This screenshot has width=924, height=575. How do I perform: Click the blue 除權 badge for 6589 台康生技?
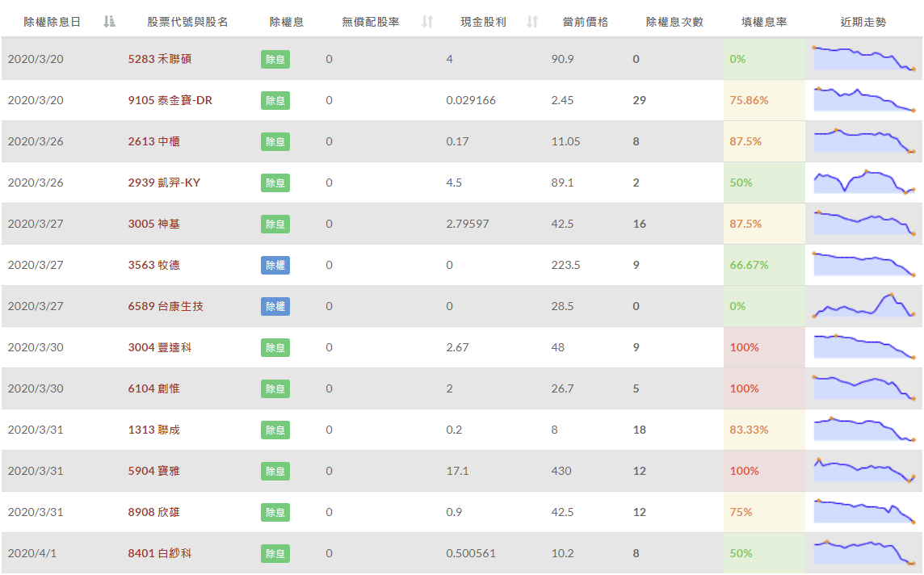(275, 307)
